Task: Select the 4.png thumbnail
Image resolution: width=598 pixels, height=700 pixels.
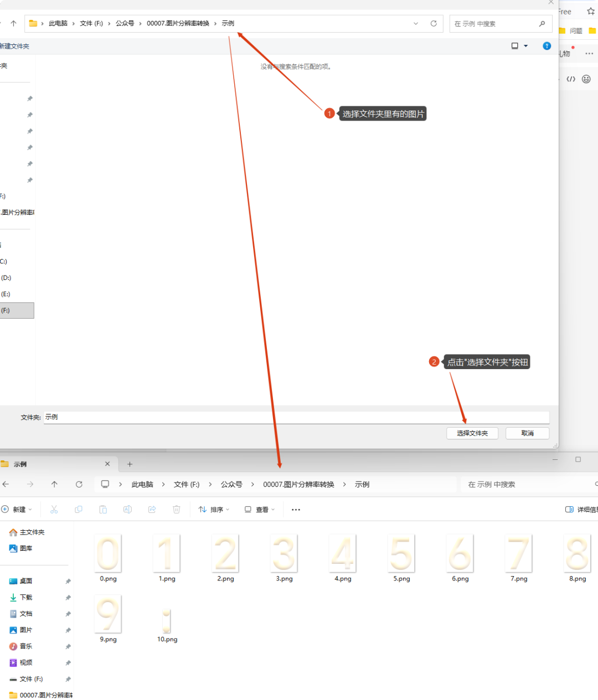Action: click(x=343, y=553)
